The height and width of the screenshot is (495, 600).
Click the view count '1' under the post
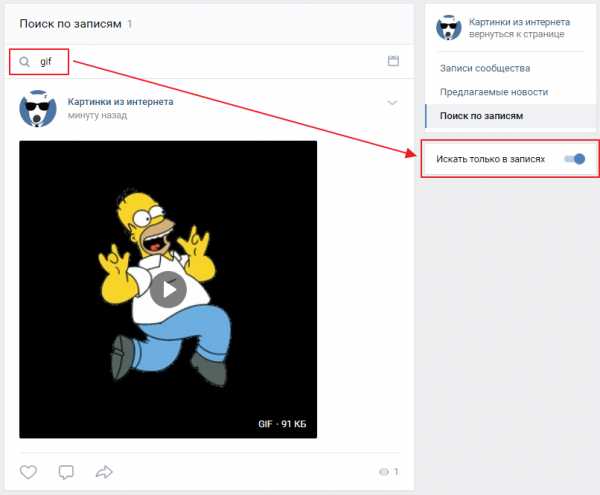[396, 472]
